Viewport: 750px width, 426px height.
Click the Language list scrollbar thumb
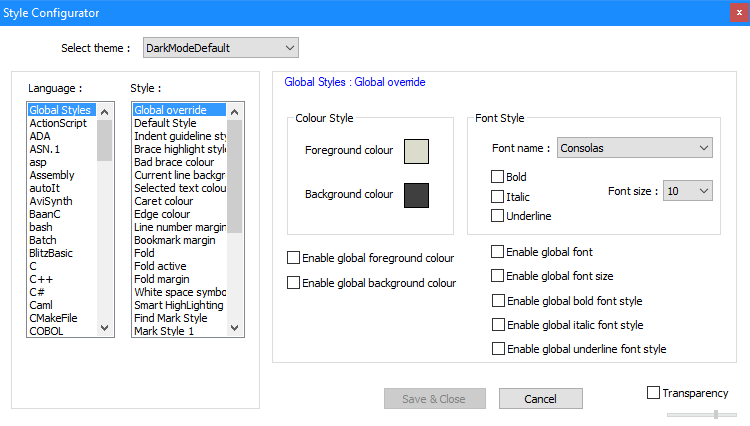click(x=105, y=141)
